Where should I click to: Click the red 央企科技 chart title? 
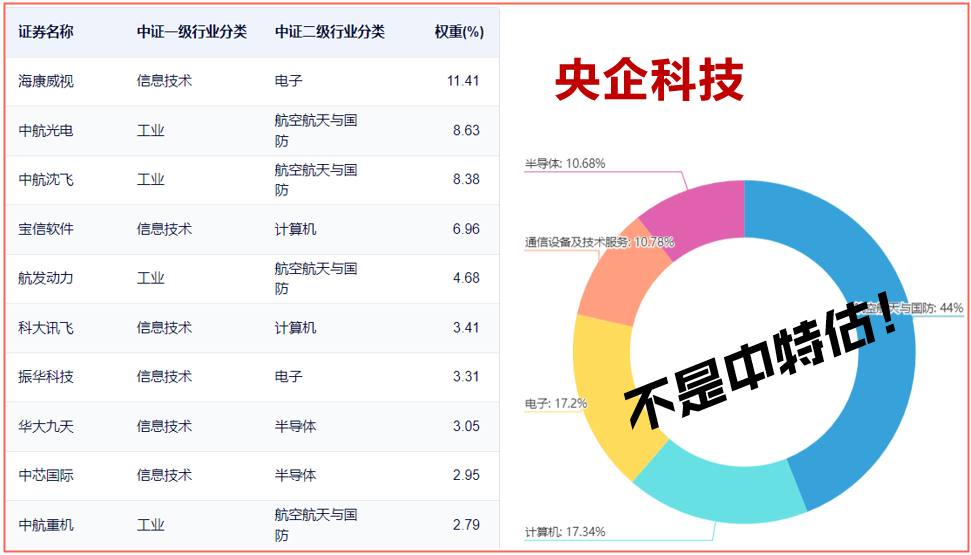(x=649, y=81)
